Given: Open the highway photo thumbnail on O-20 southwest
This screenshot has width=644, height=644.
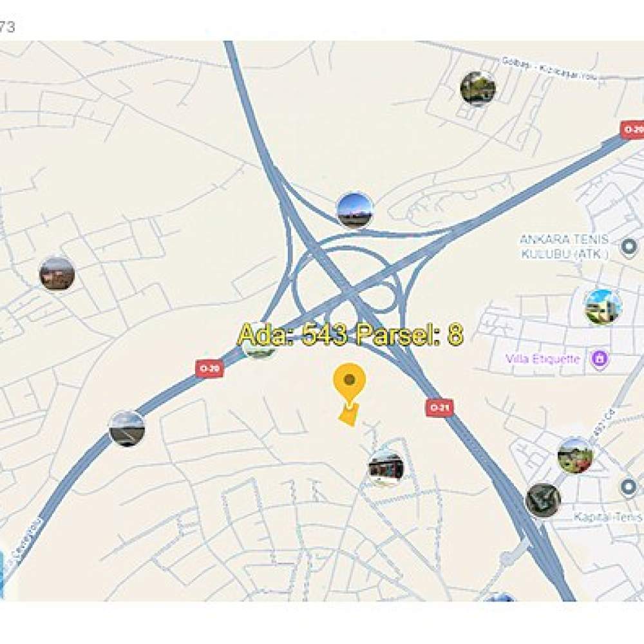Looking at the screenshot, I should [127, 429].
